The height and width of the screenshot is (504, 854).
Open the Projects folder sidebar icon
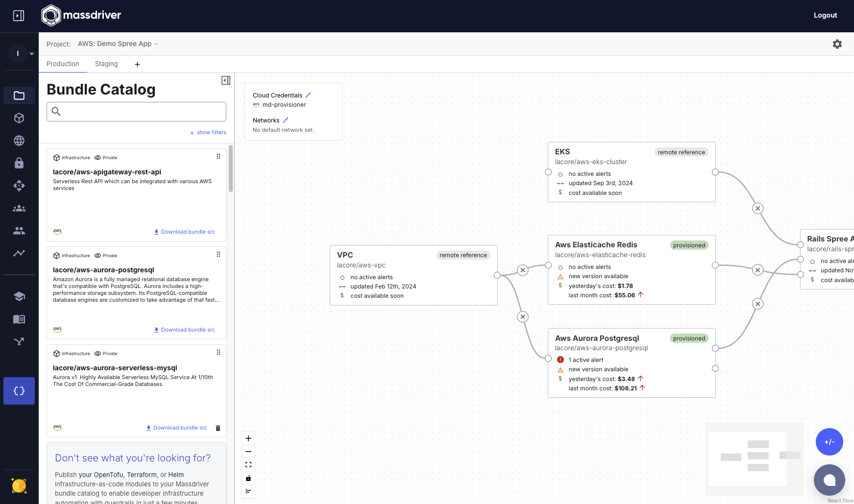tap(19, 96)
